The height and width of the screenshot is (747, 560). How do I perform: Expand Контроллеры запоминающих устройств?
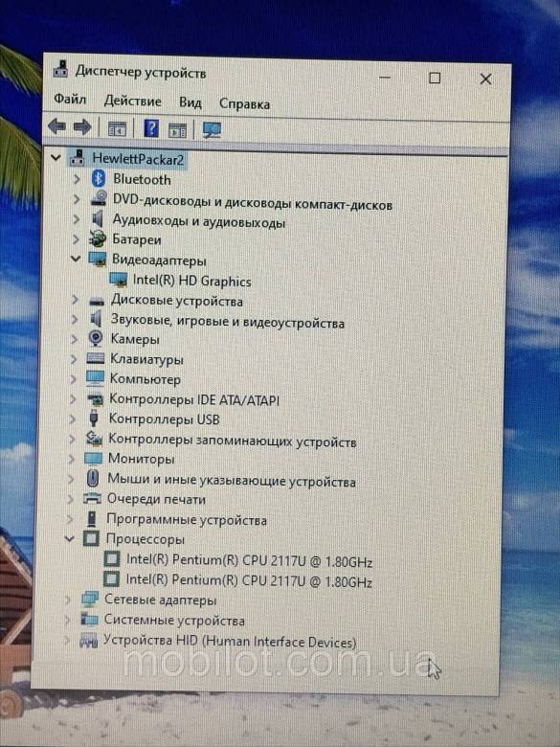[72, 439]
